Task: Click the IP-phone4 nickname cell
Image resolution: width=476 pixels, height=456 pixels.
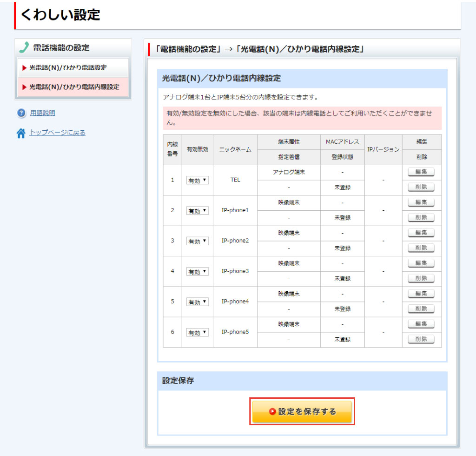Action: [x=235, y=302]
